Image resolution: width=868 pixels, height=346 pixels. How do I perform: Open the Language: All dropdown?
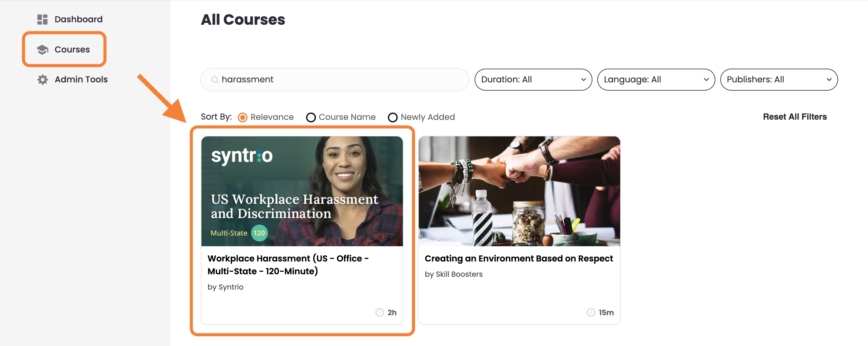pyautogui.click(x=656, y=80)
